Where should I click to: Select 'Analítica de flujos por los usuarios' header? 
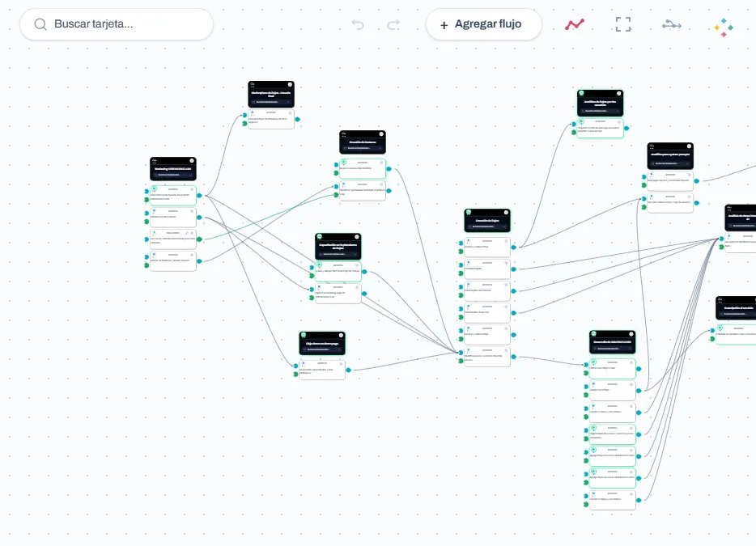pos(601,103)
